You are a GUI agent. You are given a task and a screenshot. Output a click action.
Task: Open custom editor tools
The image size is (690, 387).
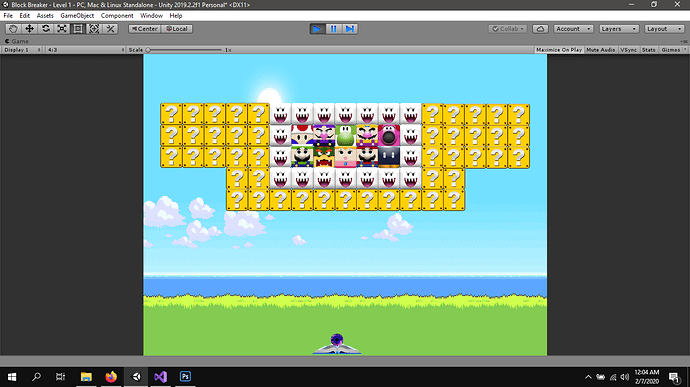coord(110,29)
